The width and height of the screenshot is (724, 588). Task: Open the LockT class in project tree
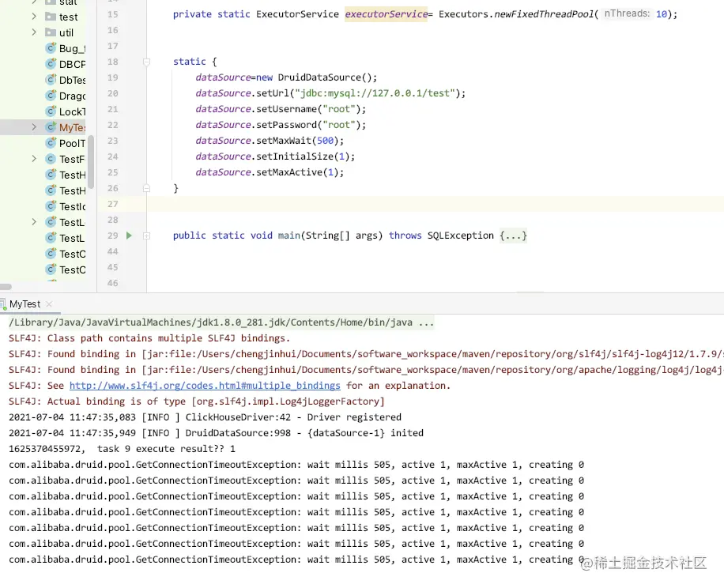[x=72, y=111]
